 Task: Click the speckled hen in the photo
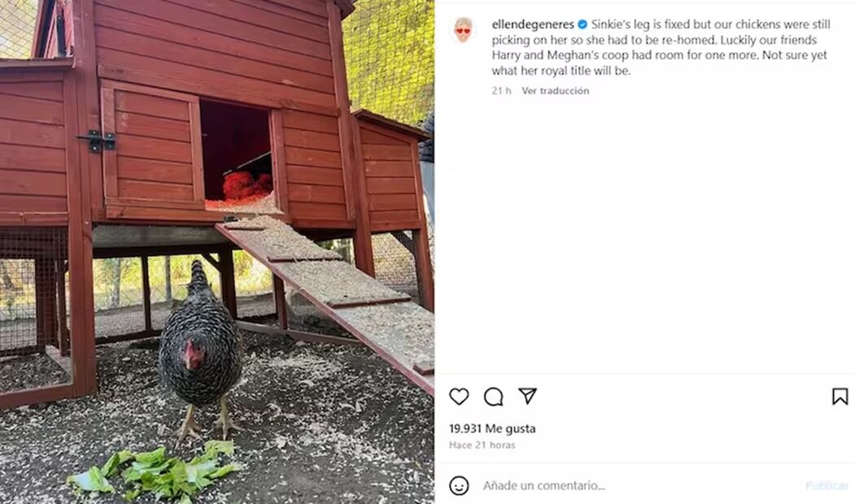click(x=201, y=350)
